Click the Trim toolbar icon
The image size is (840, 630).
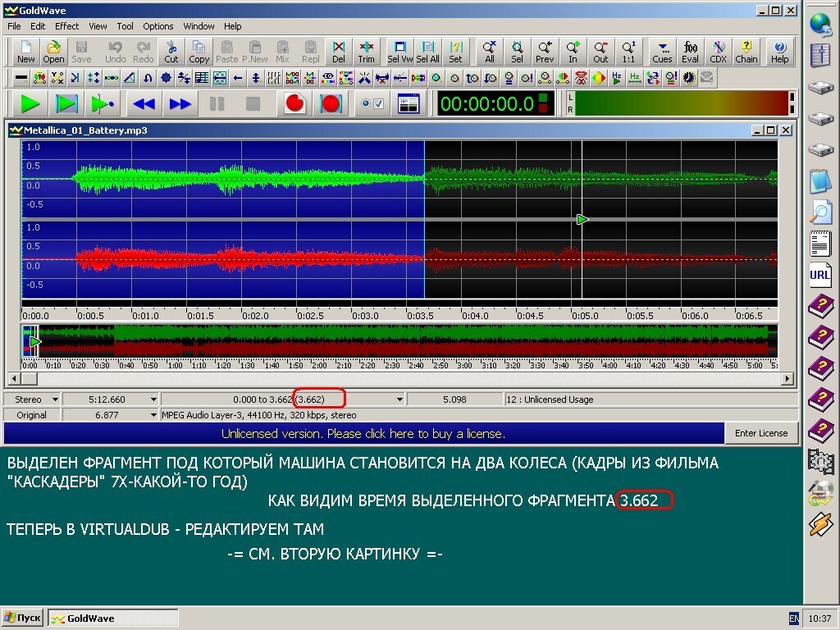pyautogui.click(x=366, y=52)
